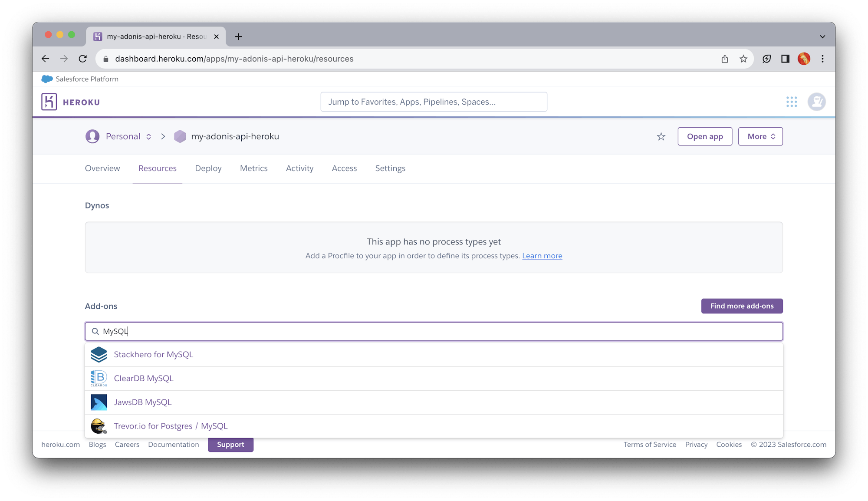Toggle the browser bookmark star
The image size is (868, 501).
(x=743, y=59)
